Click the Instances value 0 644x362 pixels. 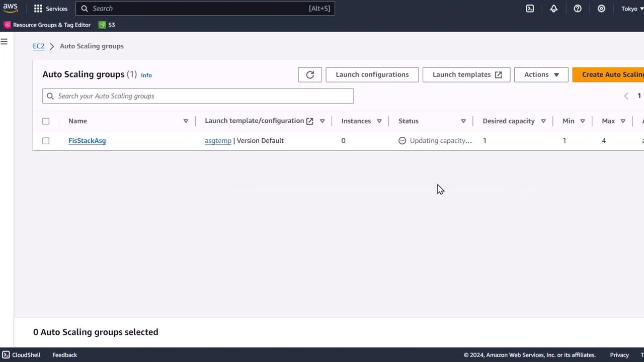click(x=344, y=141)
